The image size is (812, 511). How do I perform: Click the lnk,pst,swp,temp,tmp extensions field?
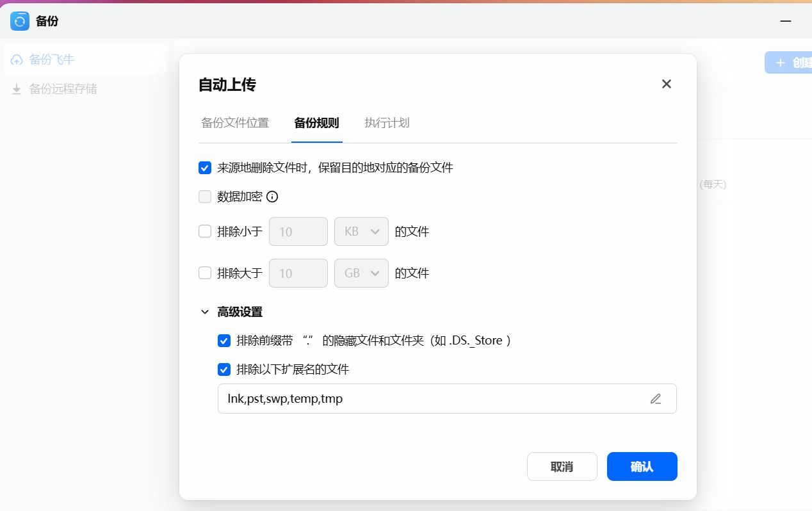[x=447, y=399]
